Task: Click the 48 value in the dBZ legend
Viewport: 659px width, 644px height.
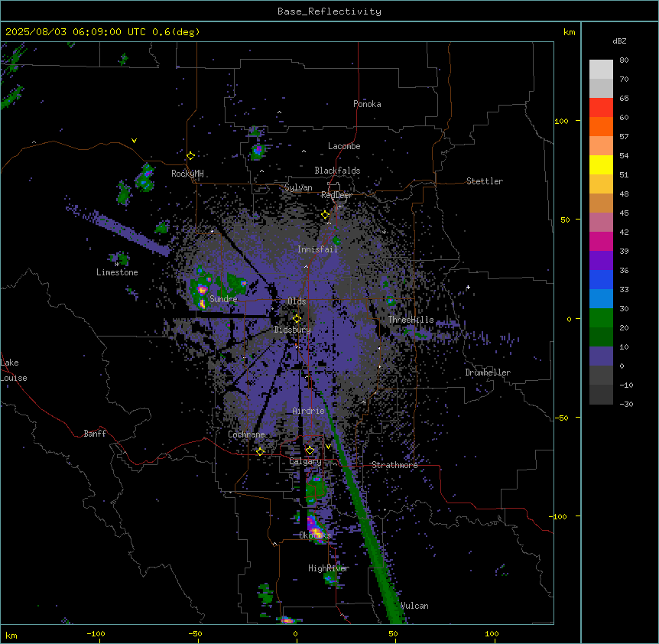Action: click(x=624, y=194)
